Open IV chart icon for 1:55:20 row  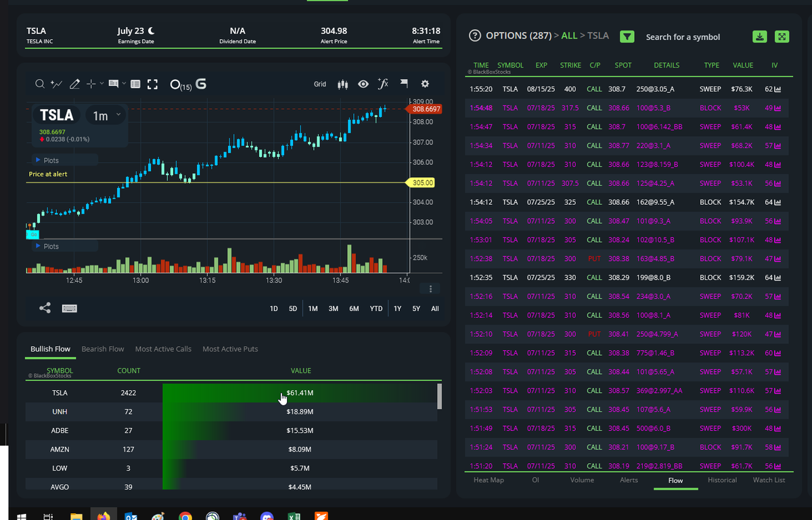(777, 89)
